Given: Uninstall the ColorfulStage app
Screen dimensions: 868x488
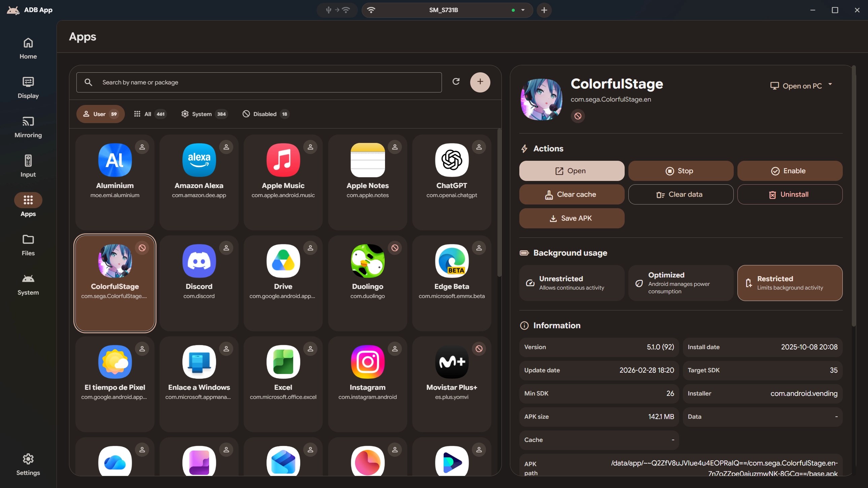Looking at the screenshot, I should [790, 194].
